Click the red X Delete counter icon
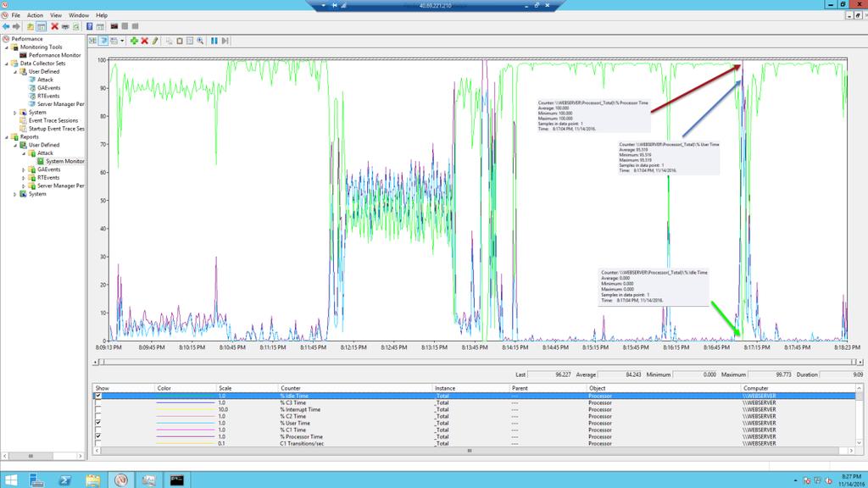 pyautogui.click(x=144, y=41)
